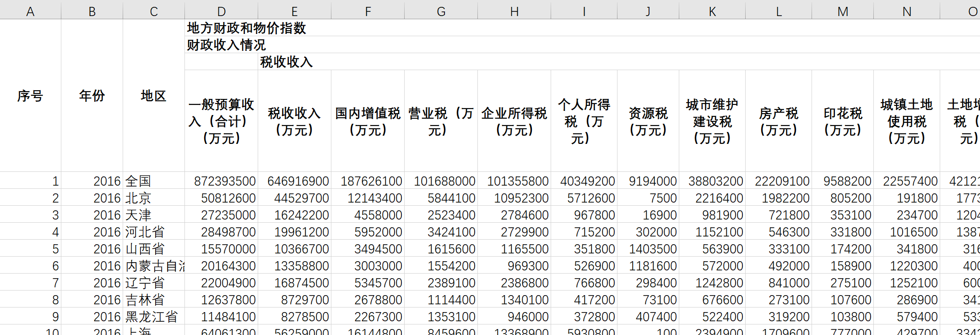
Task: Select column N header
Action: (907, 11)
